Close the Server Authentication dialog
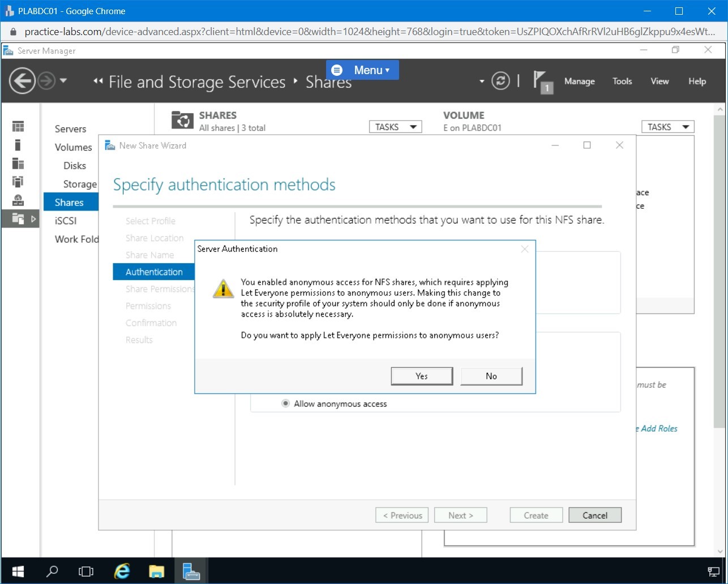Viewport: 728px width, 584px height. (525, 249)
